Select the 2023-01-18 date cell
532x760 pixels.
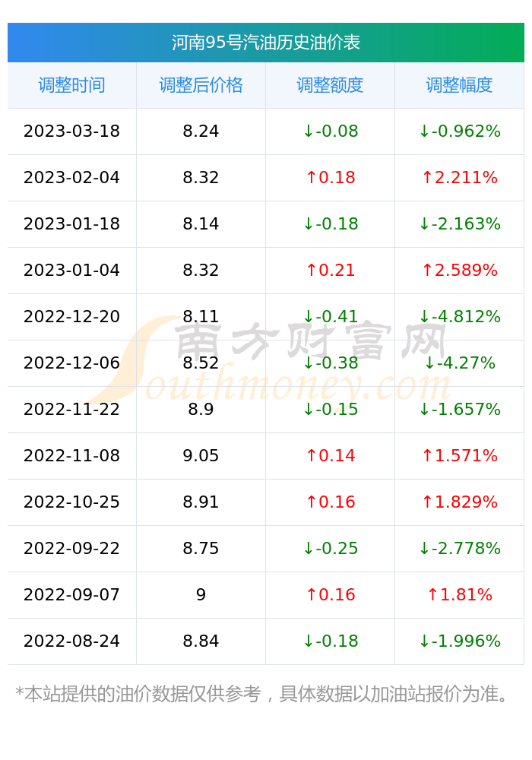[71, 223]
